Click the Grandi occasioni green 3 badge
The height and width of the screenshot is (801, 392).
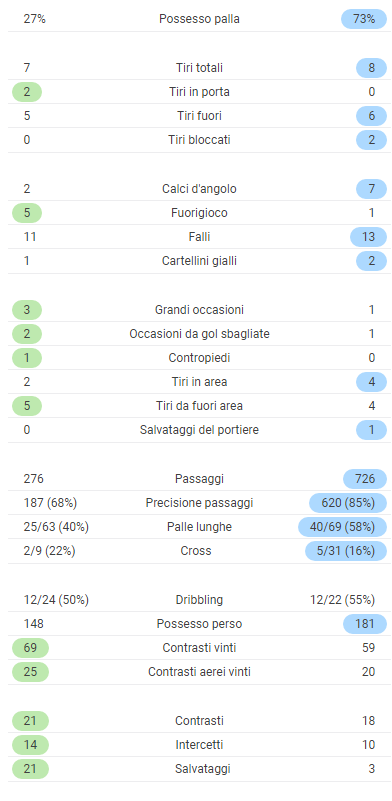27,310
